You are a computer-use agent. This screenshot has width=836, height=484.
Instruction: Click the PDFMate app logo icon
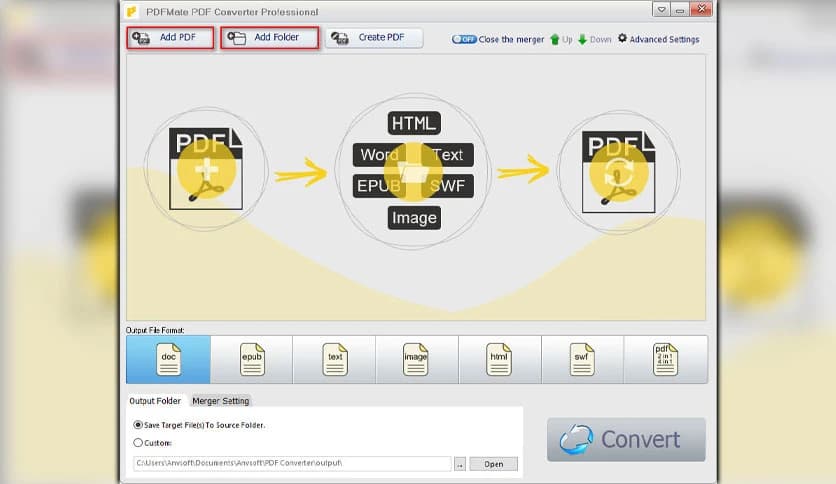tap(132, 11)
